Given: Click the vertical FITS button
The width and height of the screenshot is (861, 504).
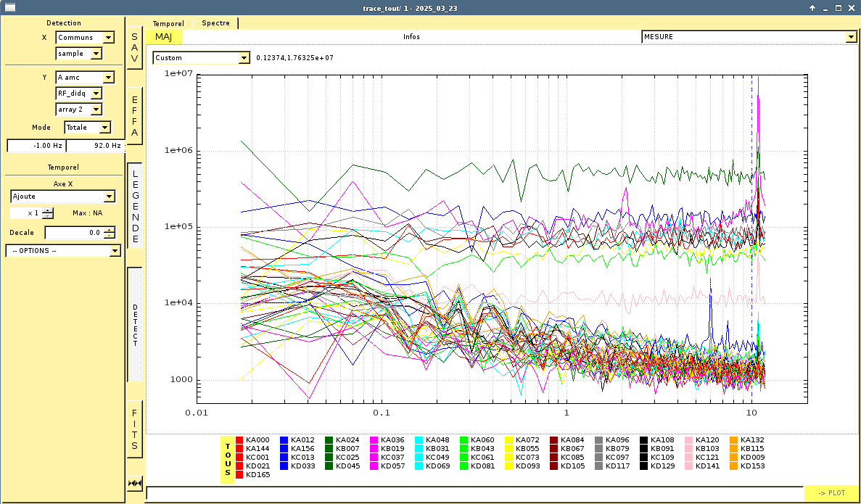Looking at the screenshot, I should click(x=135, y=429).
